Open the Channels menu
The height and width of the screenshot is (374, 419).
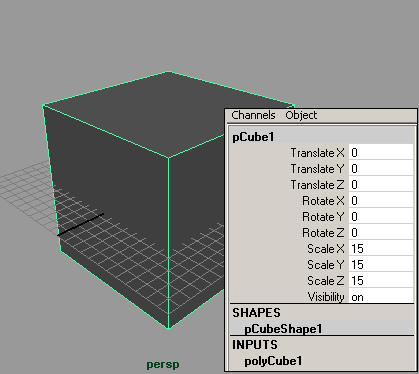(253, 115)
